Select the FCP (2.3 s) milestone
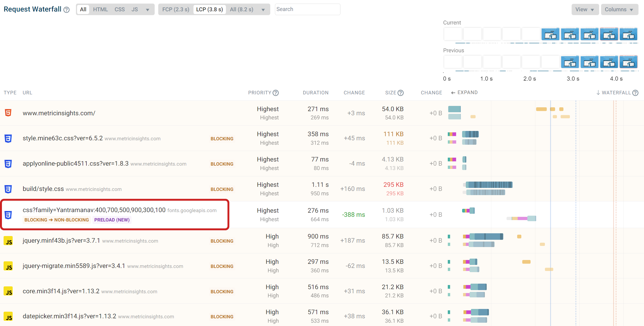The image size is (644, 326). [x=176, y=9]
